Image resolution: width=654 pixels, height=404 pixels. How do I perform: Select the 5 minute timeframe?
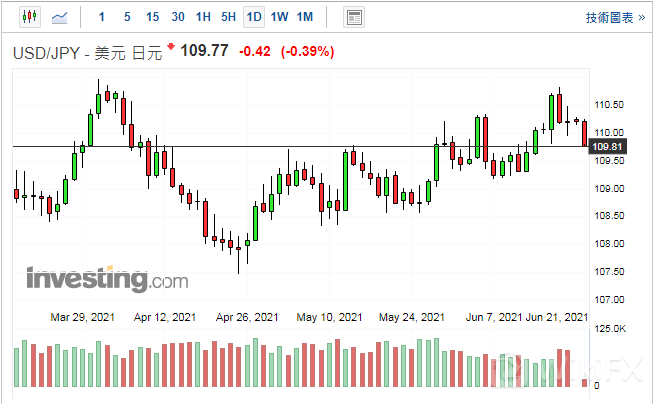click(126, 17)
